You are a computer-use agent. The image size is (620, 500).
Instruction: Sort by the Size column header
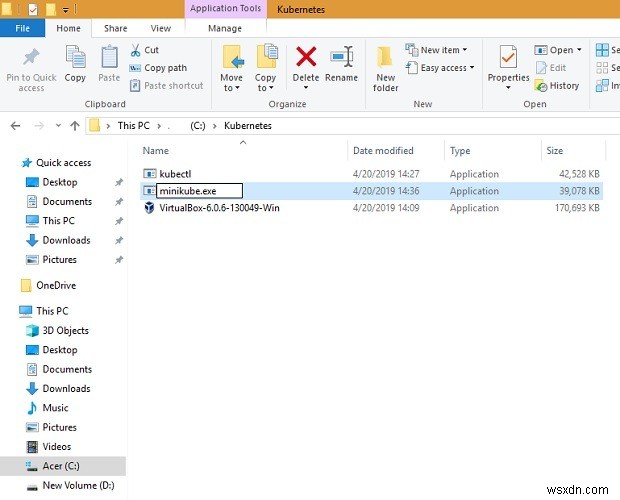[x=554, y=151]
